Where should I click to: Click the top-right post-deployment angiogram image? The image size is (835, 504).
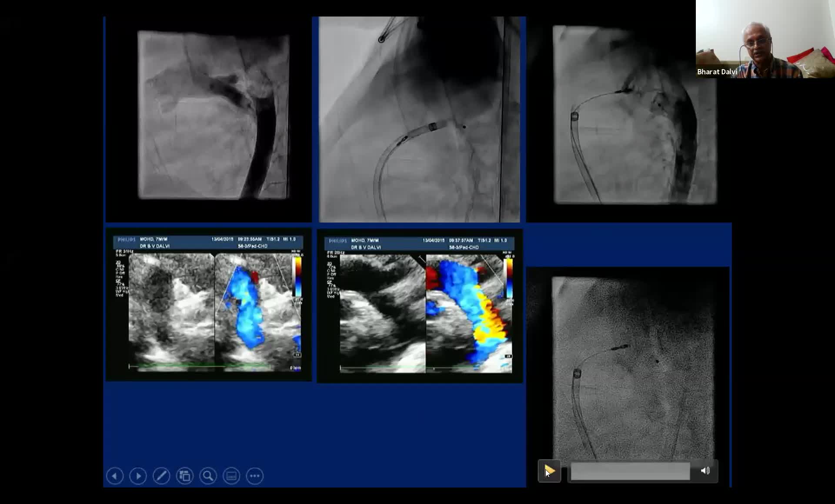pyautogui.click(x=634, y=115)
